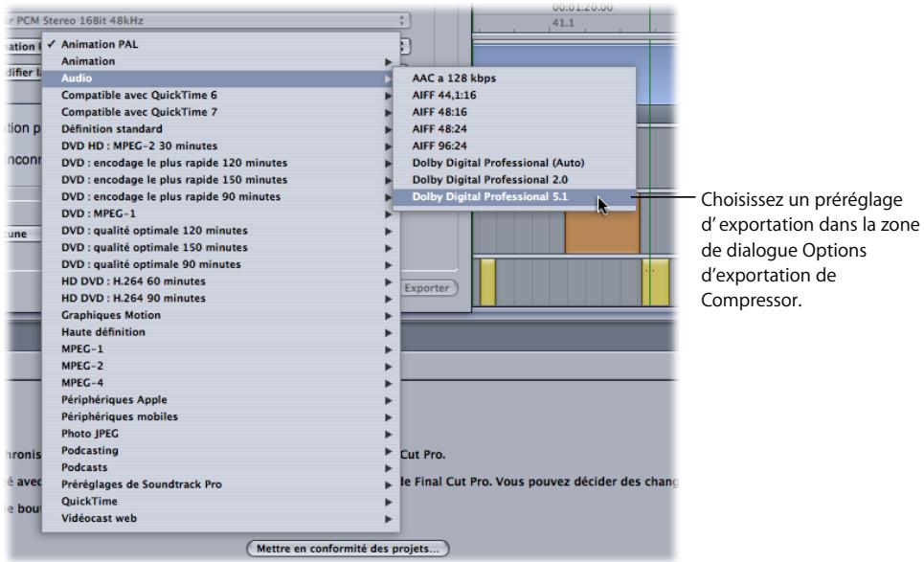Viewport: 924px width, 562px height.
Task: Open DVD : MPEG-1 submenu
Action: click(x=221, y=214)
